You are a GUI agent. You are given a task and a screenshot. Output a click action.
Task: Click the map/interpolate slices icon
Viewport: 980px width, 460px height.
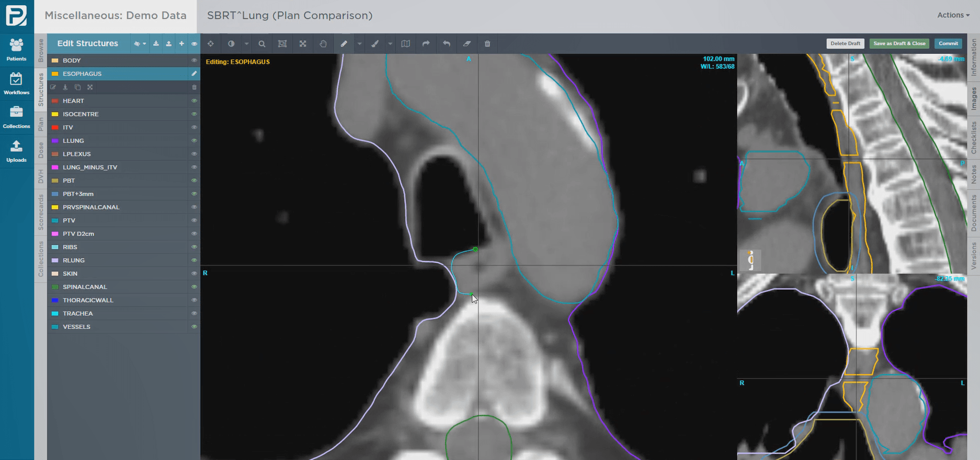point(405,44)
